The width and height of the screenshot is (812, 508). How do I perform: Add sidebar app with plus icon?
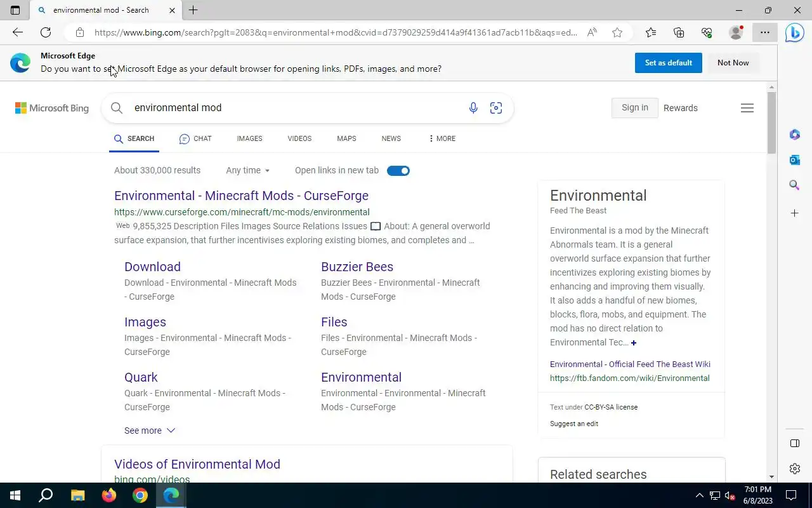click(x=795, y=213)
